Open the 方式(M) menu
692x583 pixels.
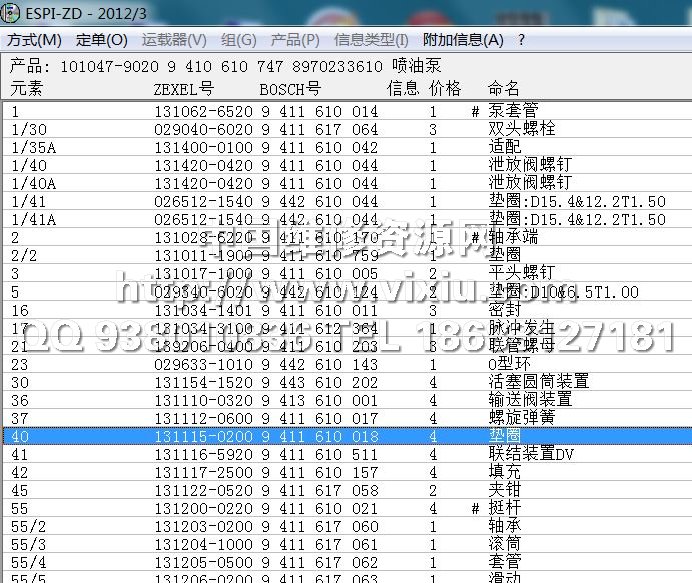point(34,40)
